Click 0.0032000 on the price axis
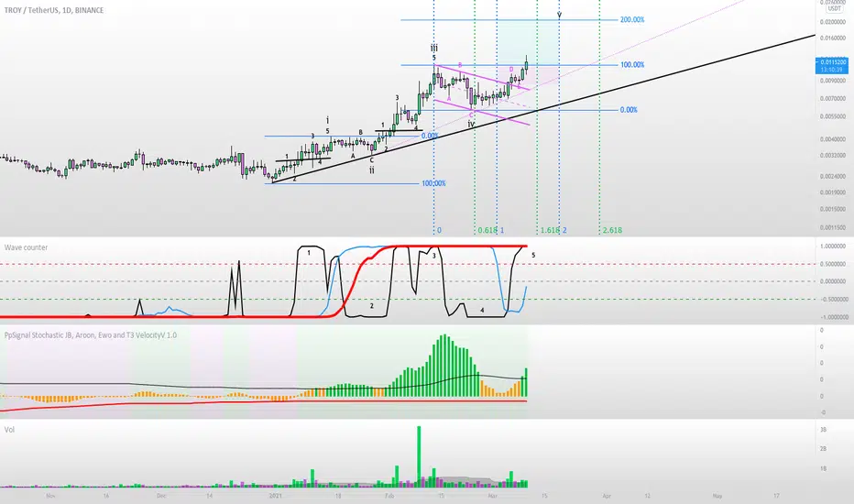Viewport: 854px width, 504px height. (x=833, y=155)
